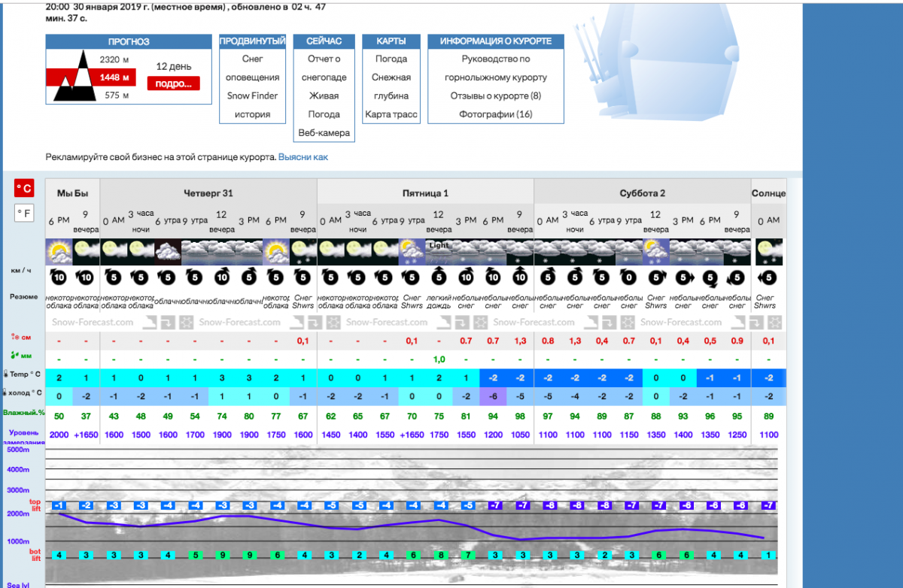903x588 pixels.
Task: Click Saturday 6 PM wind direction icon
Action: point(710,277)
